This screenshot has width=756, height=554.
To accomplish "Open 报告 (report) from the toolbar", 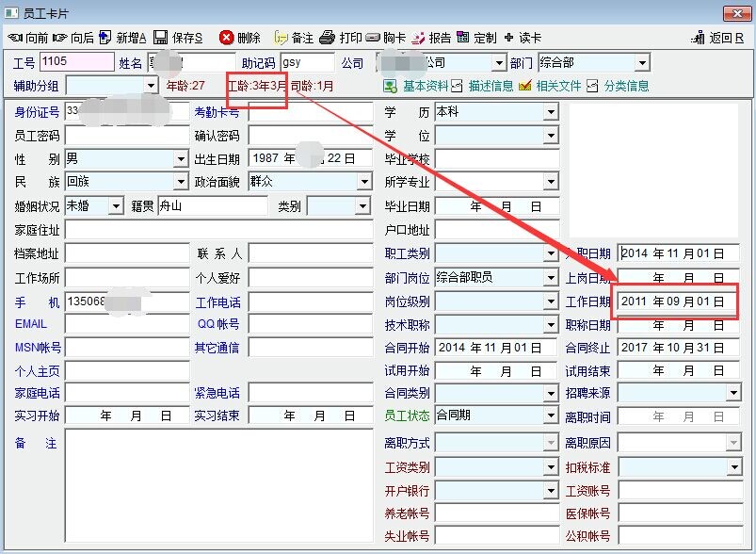I will (x=419, y=38).
